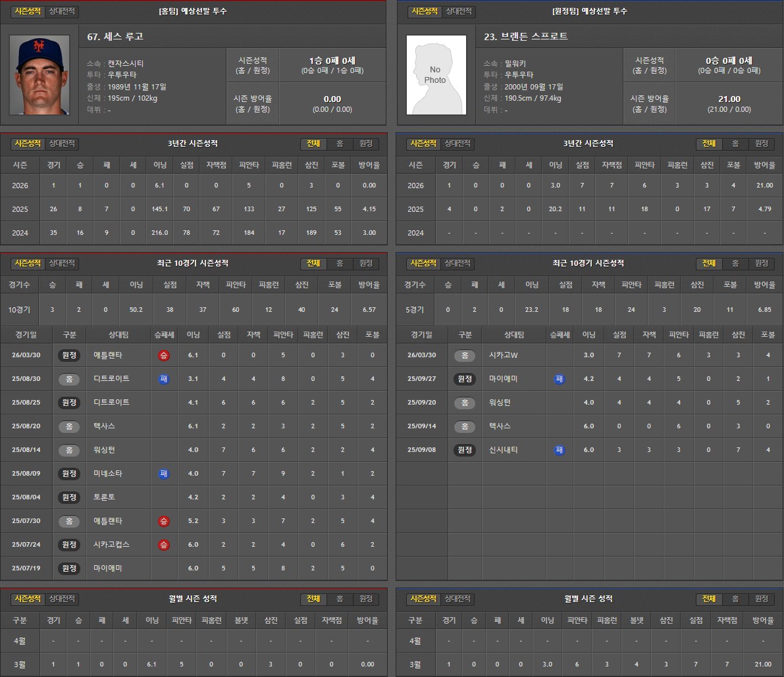Click the loss icon in the 25/09/27 마이애미 row
784x677 pixels.
tap(559, 379)
